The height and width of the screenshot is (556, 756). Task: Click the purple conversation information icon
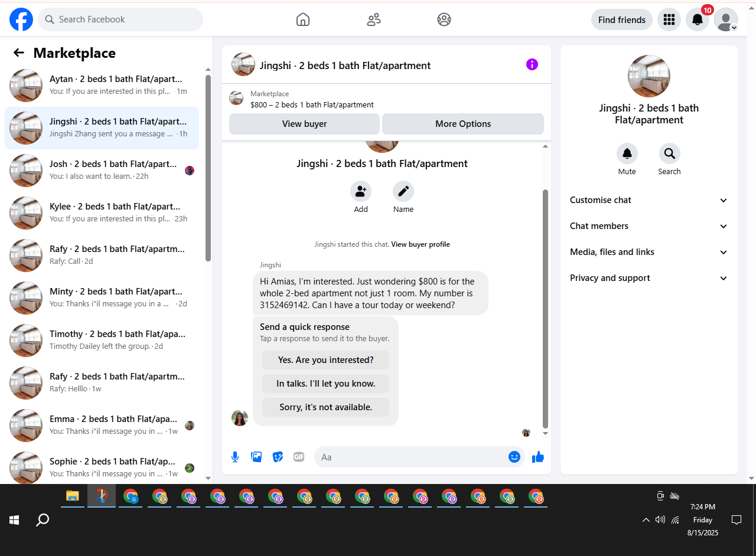pyautogui.click(x=532, y=64)
